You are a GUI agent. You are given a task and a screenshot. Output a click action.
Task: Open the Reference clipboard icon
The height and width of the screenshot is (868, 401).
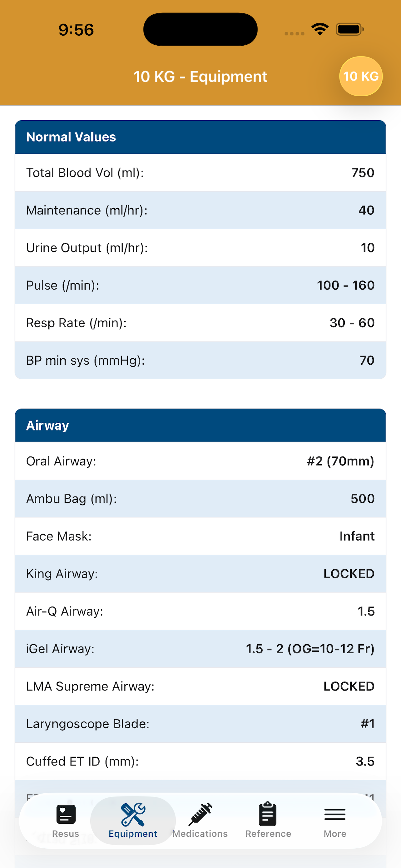click(268, 814)
